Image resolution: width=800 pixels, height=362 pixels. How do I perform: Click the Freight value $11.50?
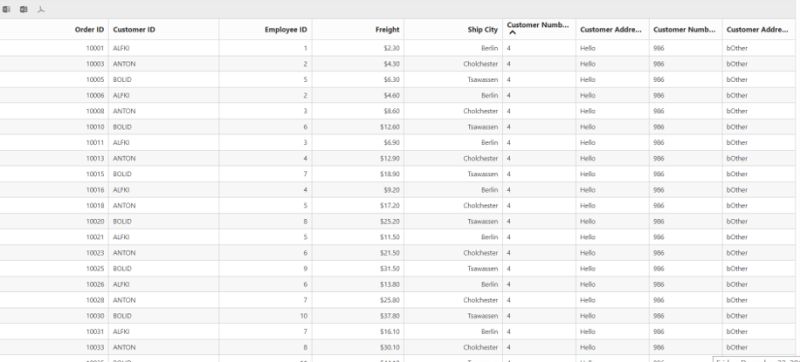(390, 237)
